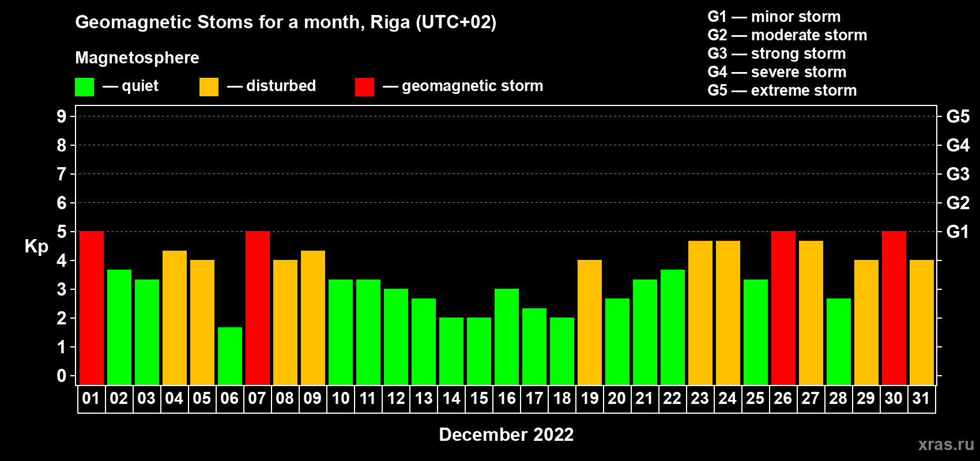Click the date label 29 on the axis
The height and width of the screenshot is (461, 980).
(x=866, y=398)
